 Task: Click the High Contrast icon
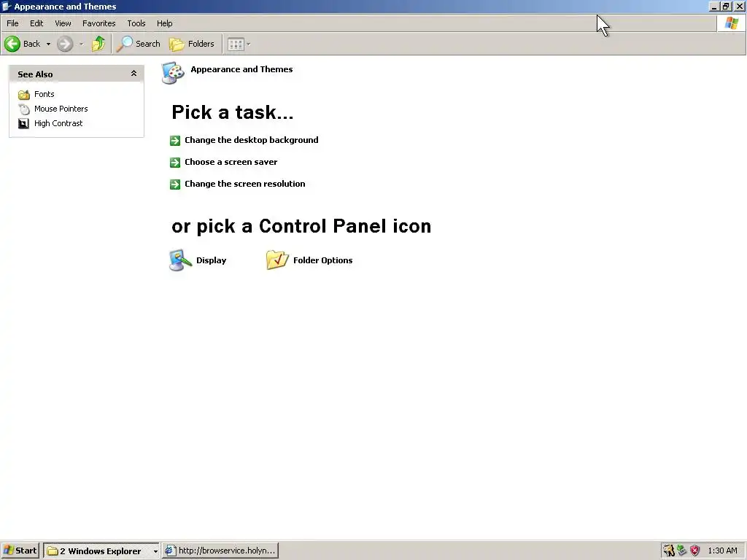(x=23, y=124)
